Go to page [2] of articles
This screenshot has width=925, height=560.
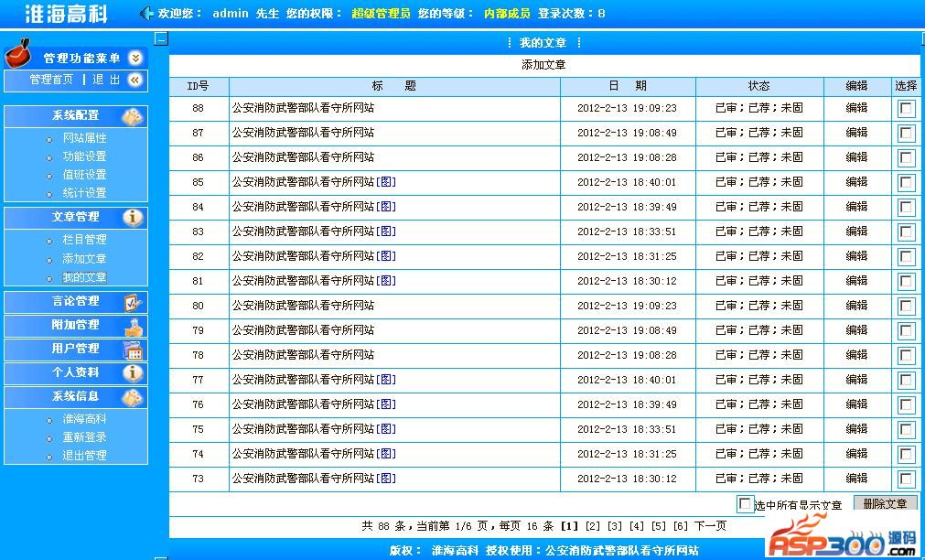pos(593,526)
